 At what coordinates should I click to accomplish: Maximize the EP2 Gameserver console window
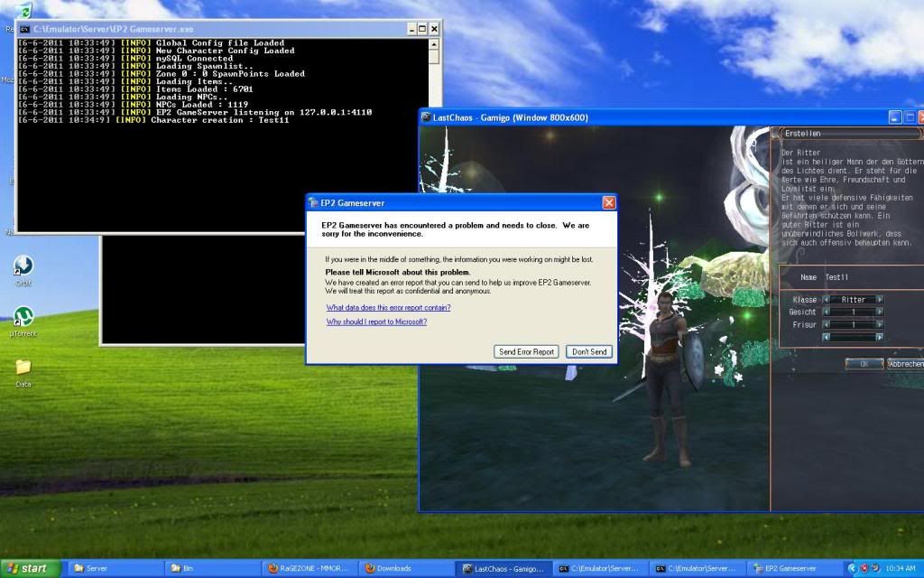pyautogui.click(x=422, y=29)
